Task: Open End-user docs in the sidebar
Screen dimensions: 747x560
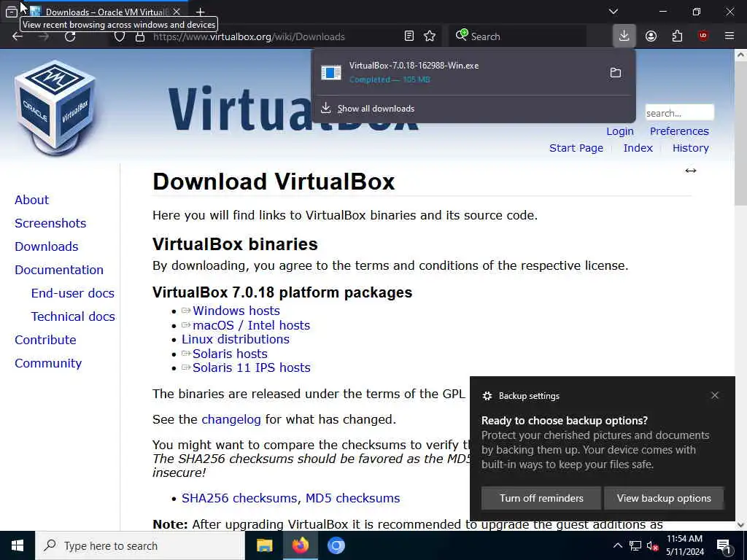Action: 72,293
